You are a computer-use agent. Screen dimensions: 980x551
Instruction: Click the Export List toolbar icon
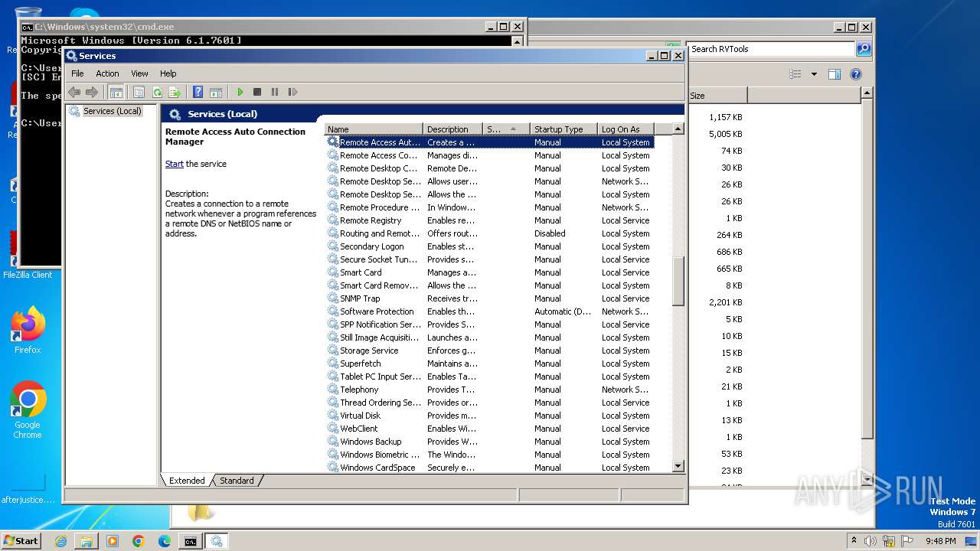tap(175, 92)
